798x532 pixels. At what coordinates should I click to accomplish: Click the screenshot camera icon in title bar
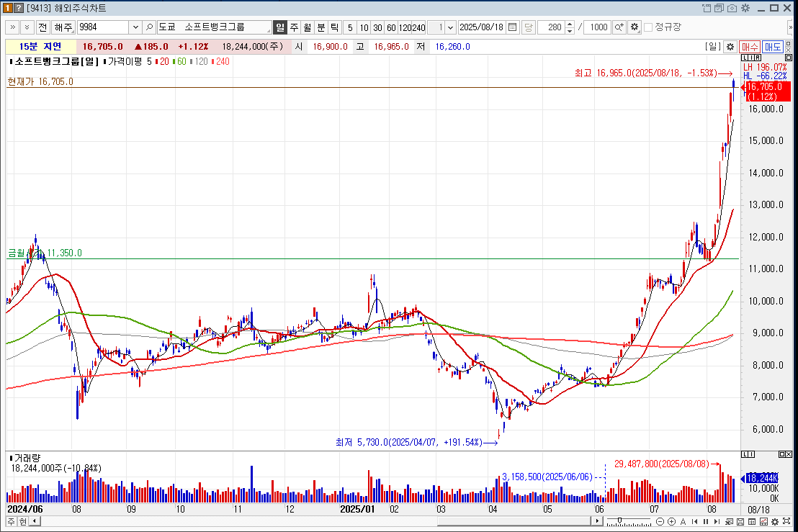[x=732, y=8]
